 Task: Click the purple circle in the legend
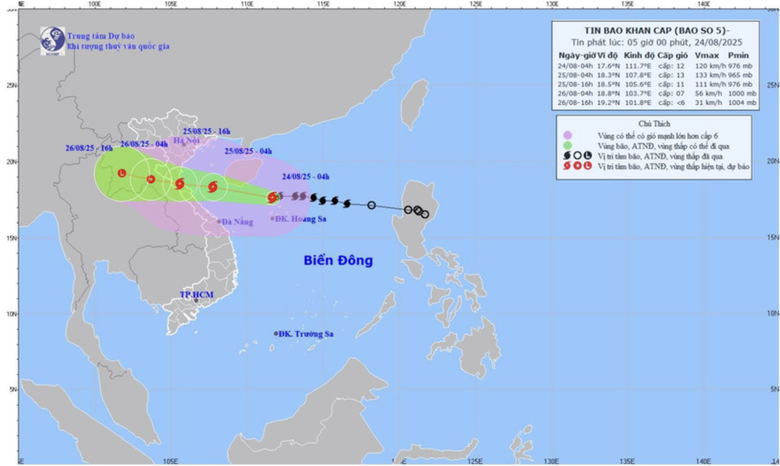[x=566, y=135]
